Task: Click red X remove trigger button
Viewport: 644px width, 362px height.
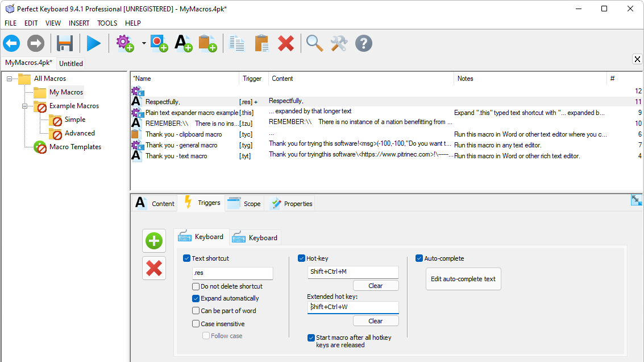Action: click(x=154, y=268)
